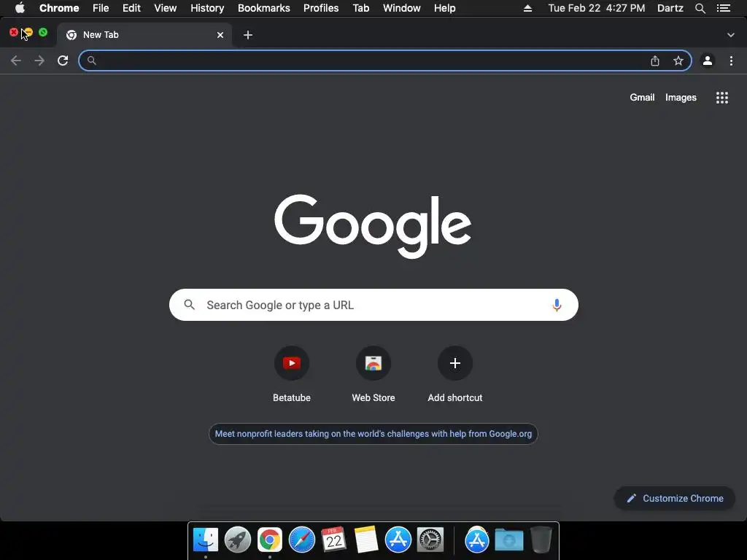Viewport: 747px width, 560px height.
Task: Click the Chrome icon in the Dock
Action: (270, 540)
